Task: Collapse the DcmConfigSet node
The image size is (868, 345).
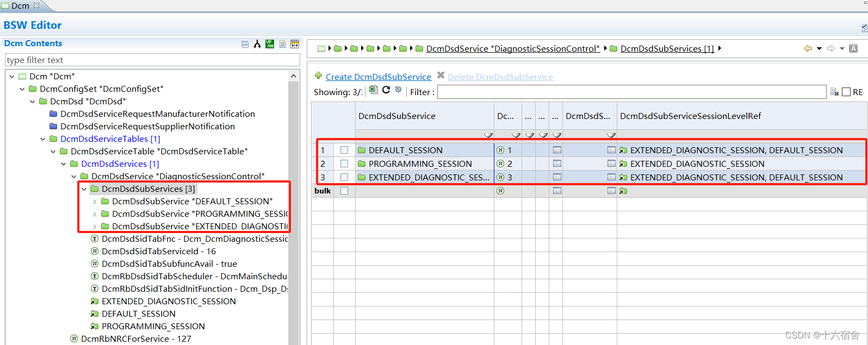Action: [x=22, y=89]
